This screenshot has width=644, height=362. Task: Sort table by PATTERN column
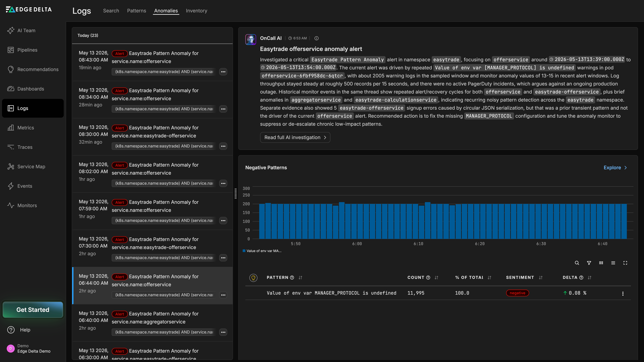(x=301, y=278)
